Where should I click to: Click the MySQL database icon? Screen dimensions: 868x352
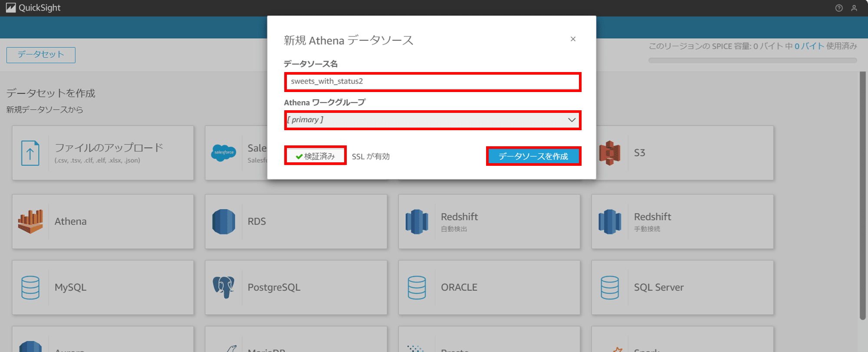tap(30, 287)
